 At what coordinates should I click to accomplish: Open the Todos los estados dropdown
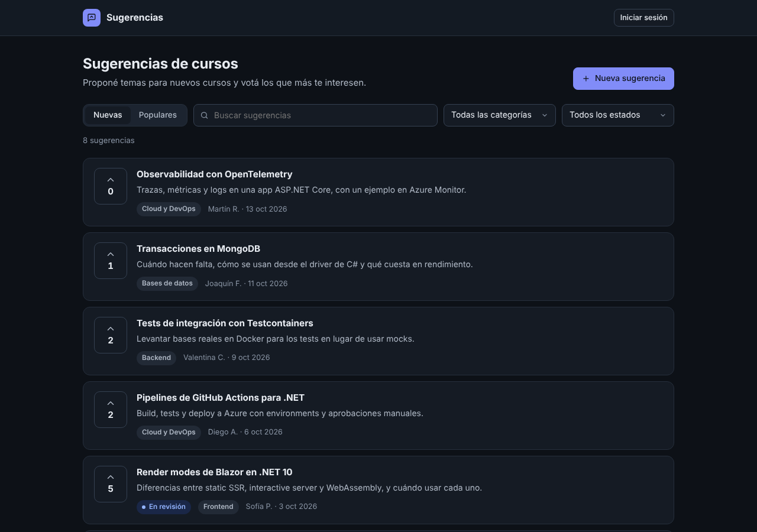click(x=618, y=115)
